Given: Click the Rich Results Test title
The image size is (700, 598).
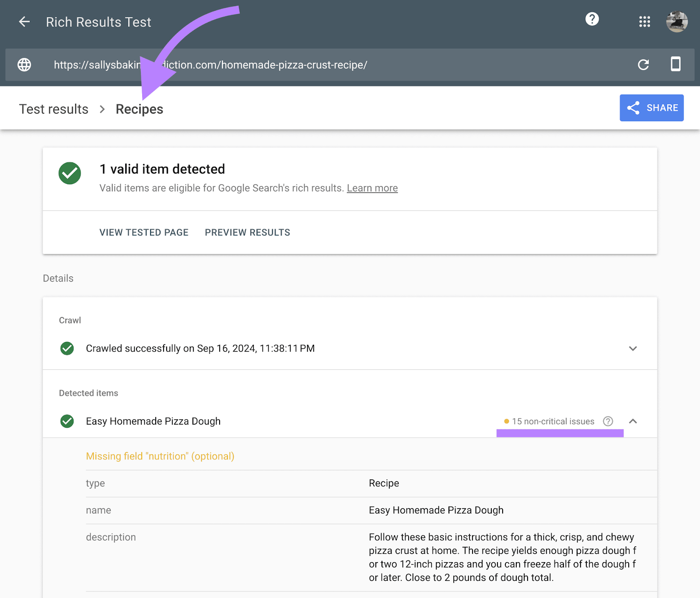Looking at the screenshot, I should tap(98, 22).
